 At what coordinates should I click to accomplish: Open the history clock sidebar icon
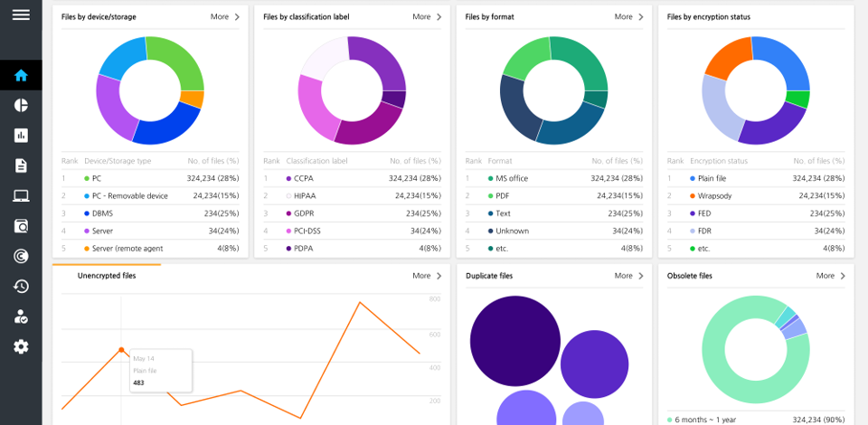click(21, 286)
